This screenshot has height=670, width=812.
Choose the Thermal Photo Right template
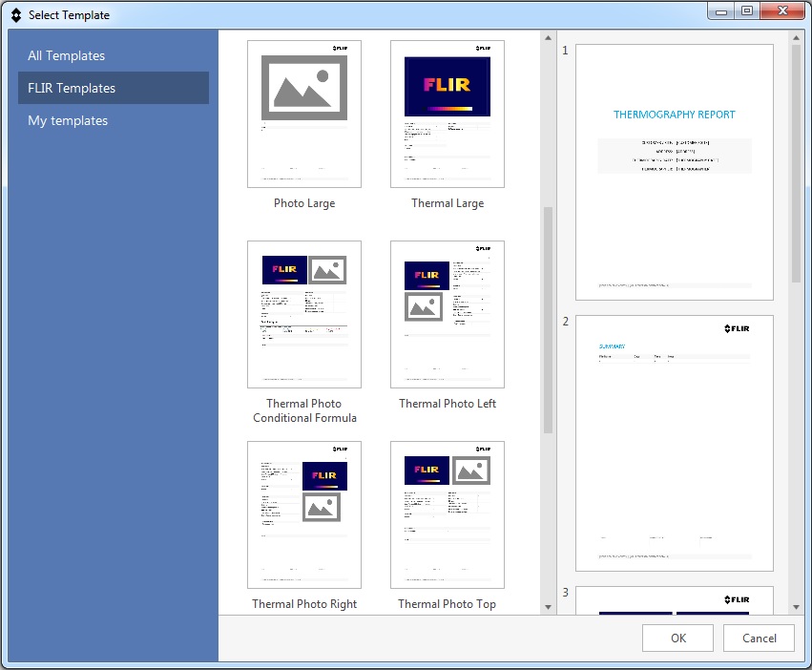pos(303,514)
